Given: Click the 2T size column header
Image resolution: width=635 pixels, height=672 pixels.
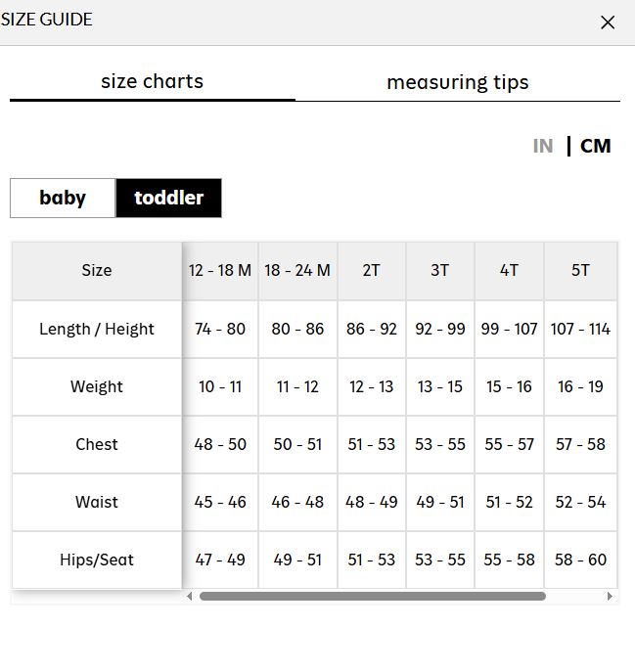Looking at the screenshot, I should point(371,271).
